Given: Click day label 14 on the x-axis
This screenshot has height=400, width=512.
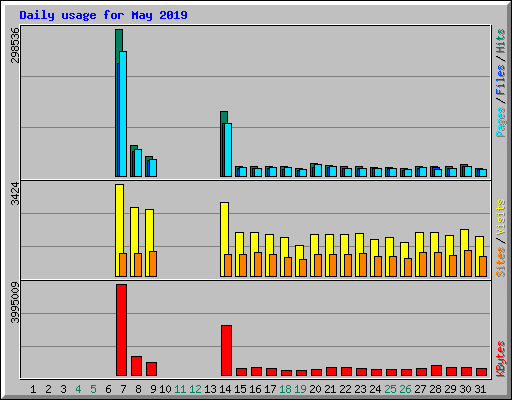Looking at the screenshot, I should pos(225,389).
